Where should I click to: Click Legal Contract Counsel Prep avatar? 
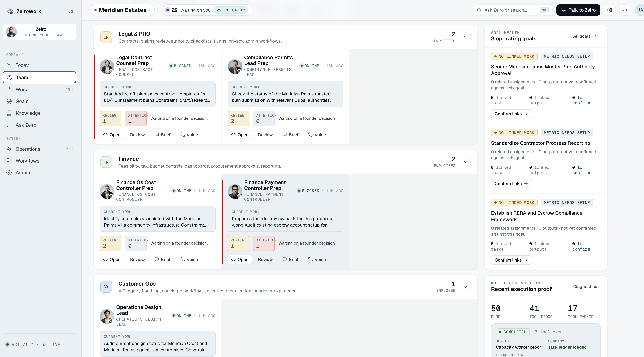click(x=107, y=66)
